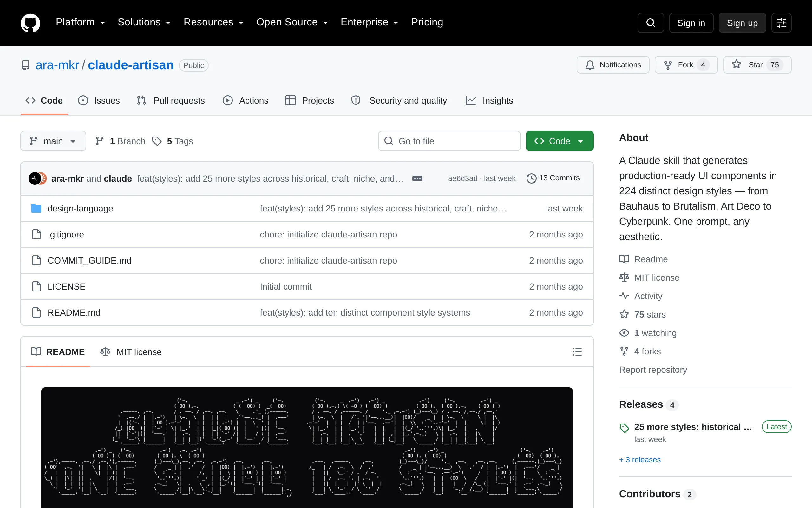812x508 pixels.
Task: Open the Releases heading link
Action: tap(649, 404)
